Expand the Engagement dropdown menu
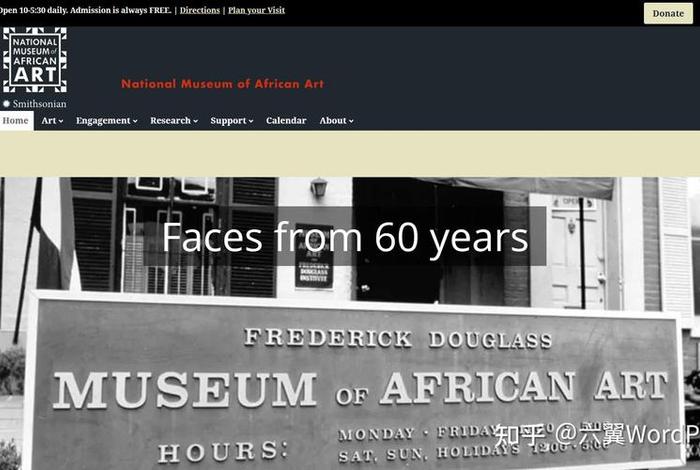This screenshot has height=470, width=700. [x=106, y=121]
